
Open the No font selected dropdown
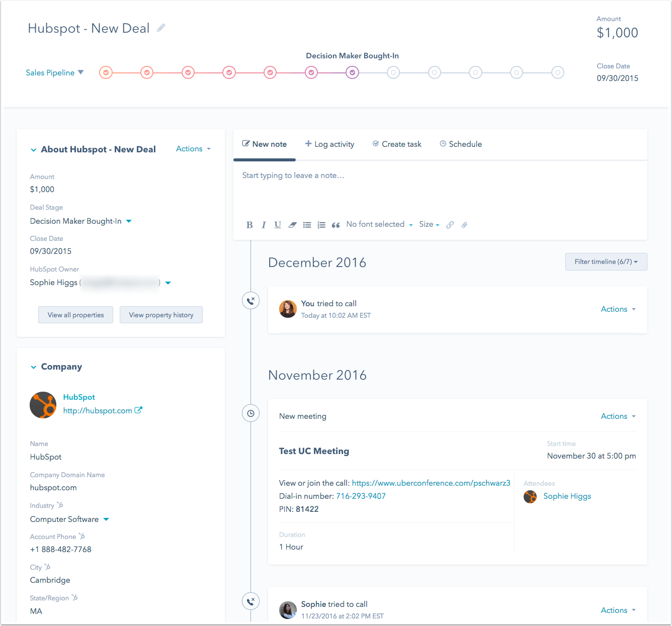click(380, 224)
